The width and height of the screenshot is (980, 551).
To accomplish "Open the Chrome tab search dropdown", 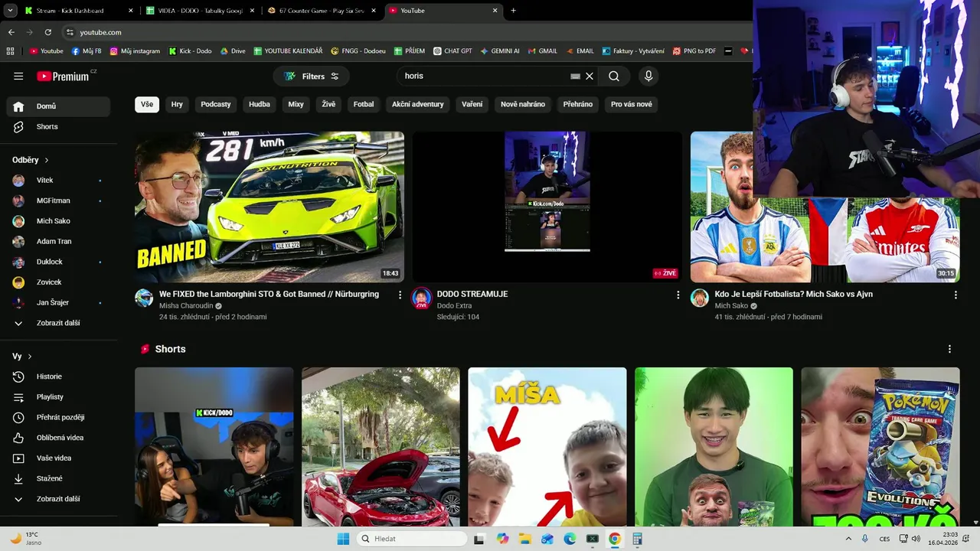I will (x=10, y=11).
